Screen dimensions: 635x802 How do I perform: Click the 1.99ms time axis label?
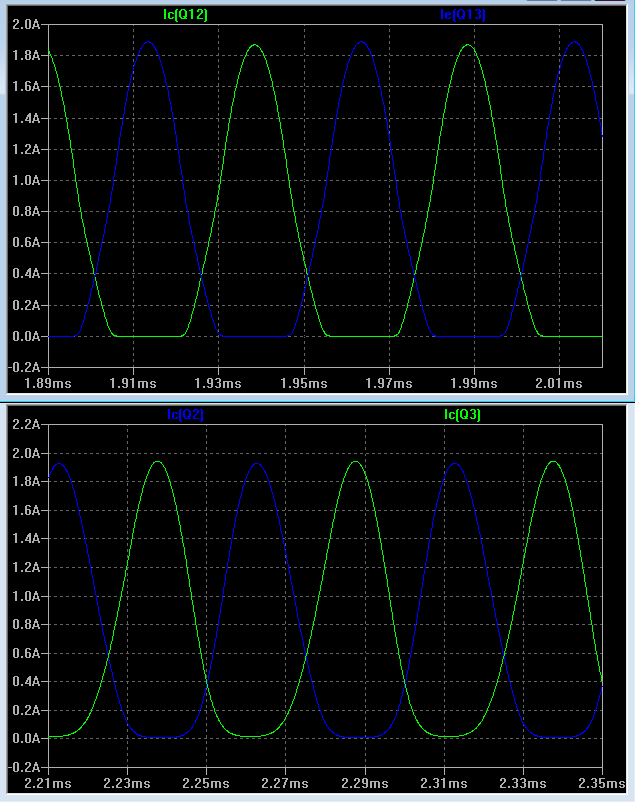pyautogui.click(x=474, y=383)
